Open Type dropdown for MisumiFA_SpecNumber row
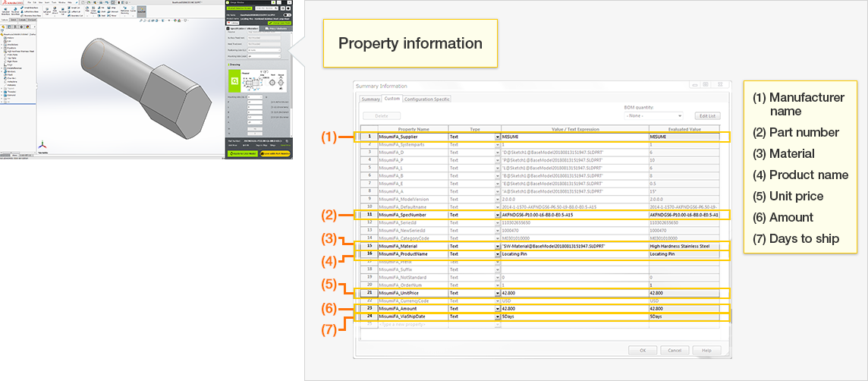This screenshot has height=381, width=868. [498, 214]
